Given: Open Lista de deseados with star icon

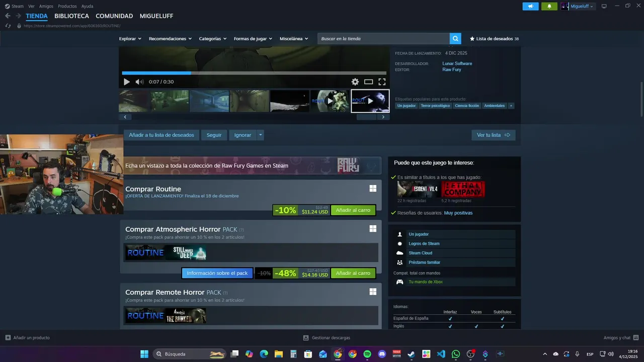Looking at the screenshot, I should (x=494, y=39).
